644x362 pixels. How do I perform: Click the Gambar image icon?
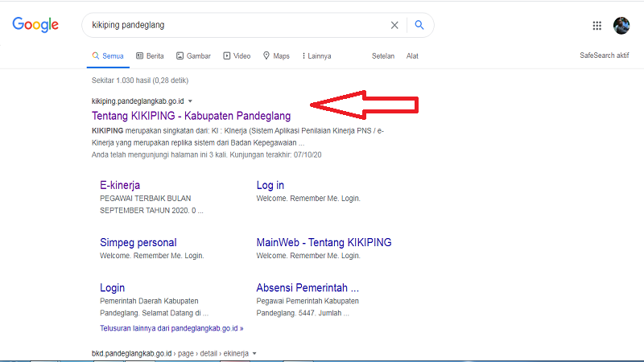click(180, 56)
